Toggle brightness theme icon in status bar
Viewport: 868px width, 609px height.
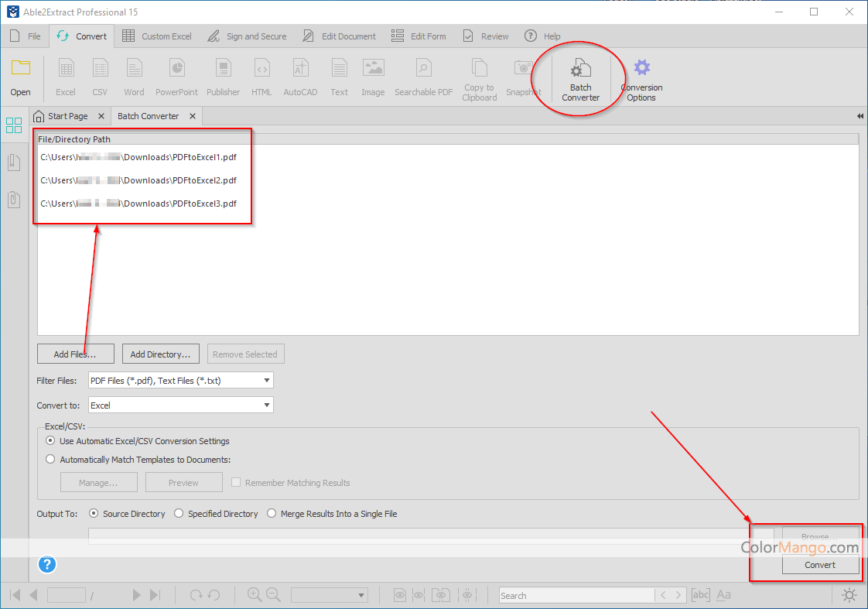849,595
